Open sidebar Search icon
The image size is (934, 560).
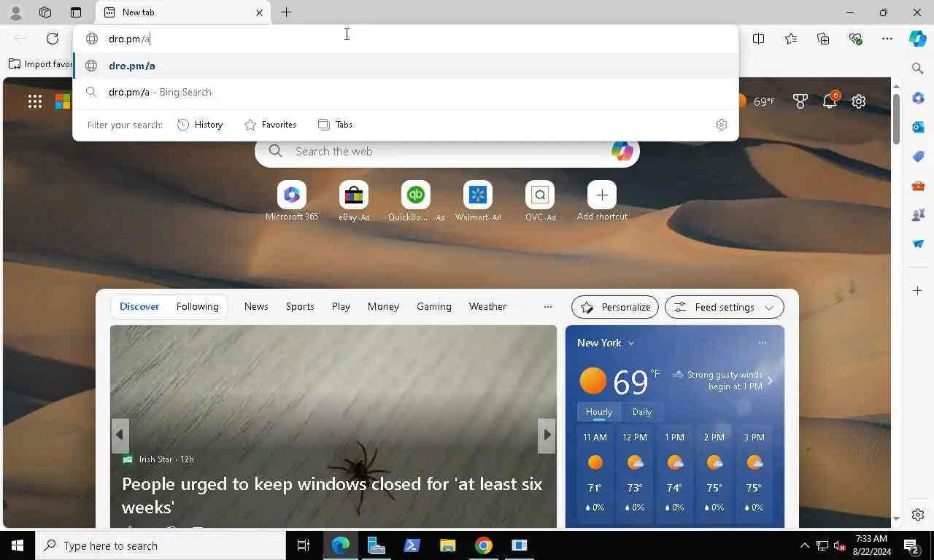coord(918,69)
